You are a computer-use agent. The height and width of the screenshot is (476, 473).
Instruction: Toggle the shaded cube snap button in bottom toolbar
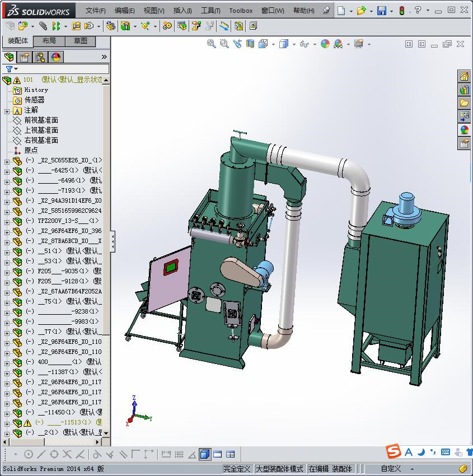(205, 454)
